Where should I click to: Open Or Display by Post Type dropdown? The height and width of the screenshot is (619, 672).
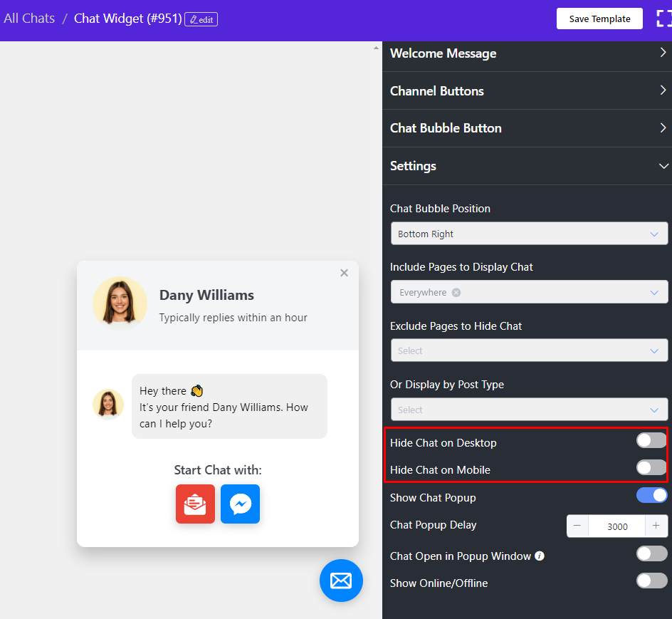click(530, 410)
